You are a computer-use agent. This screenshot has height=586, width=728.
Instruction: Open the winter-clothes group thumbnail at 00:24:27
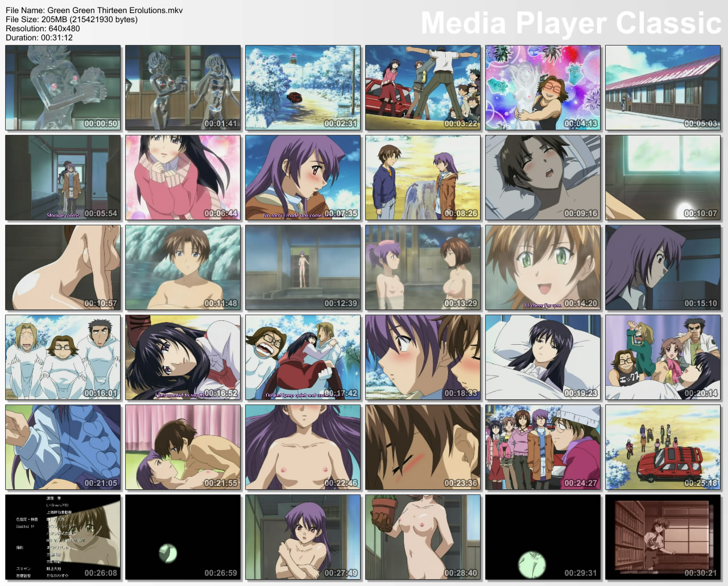pyautogui.click(x=543, y=447)
